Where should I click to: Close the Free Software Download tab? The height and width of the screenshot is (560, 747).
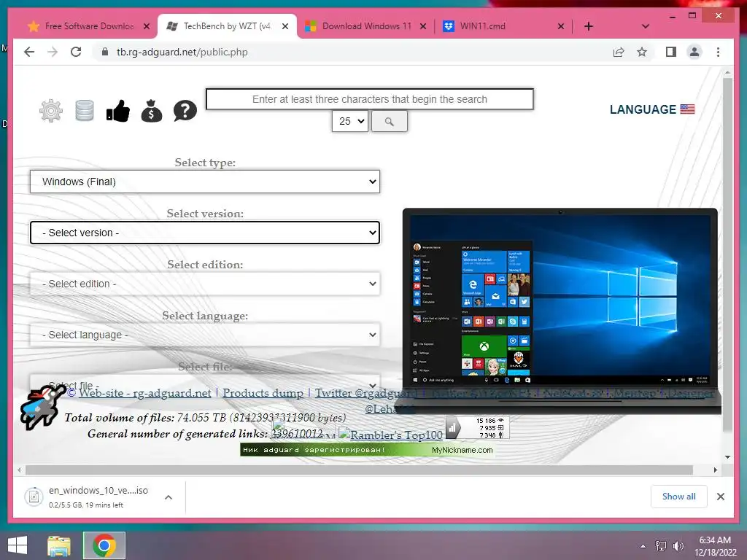(147, 26)
